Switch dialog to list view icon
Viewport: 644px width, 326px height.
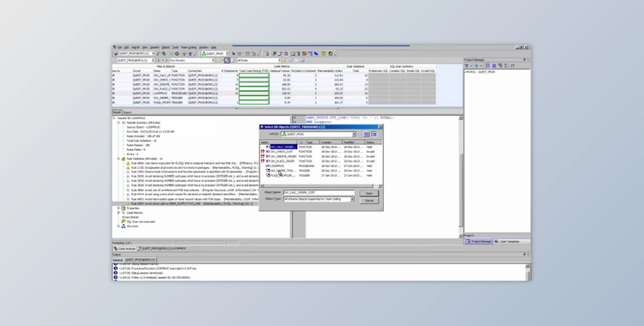pyautogui.click(x=367, y=134)
